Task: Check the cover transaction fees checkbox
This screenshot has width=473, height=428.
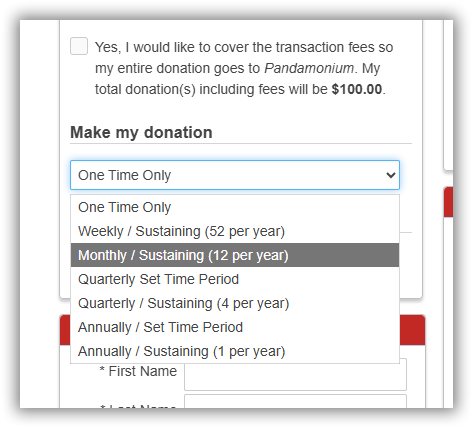Action: click(79, 46)
